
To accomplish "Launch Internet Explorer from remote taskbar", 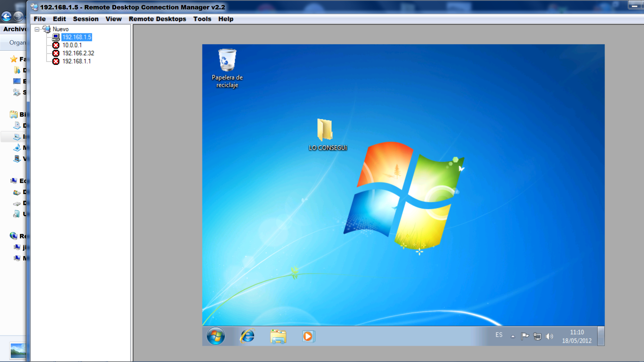I will point(247,336).
